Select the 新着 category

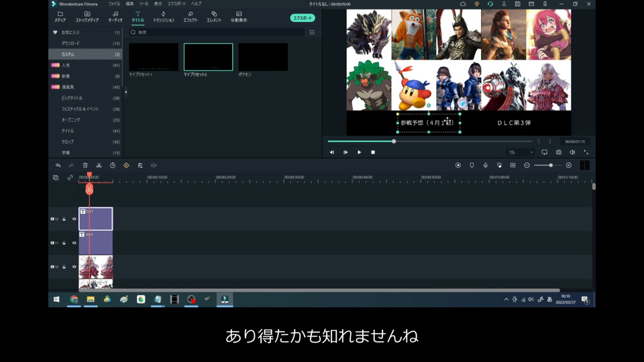pos(85,76)
